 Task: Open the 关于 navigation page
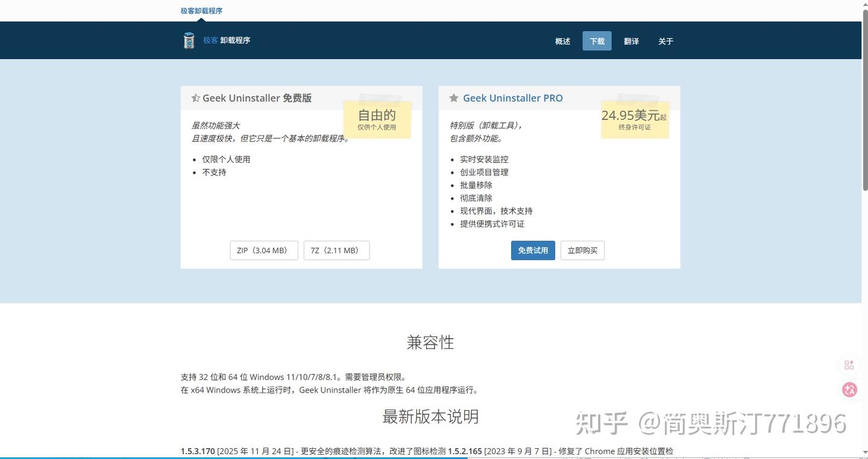[665, 41]
